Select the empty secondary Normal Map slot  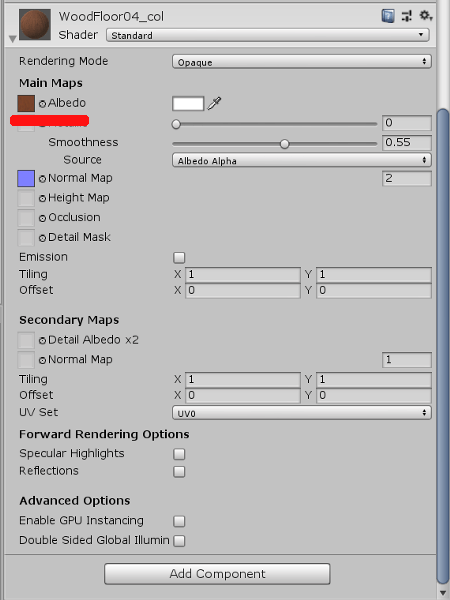click(x=26, y=360)
